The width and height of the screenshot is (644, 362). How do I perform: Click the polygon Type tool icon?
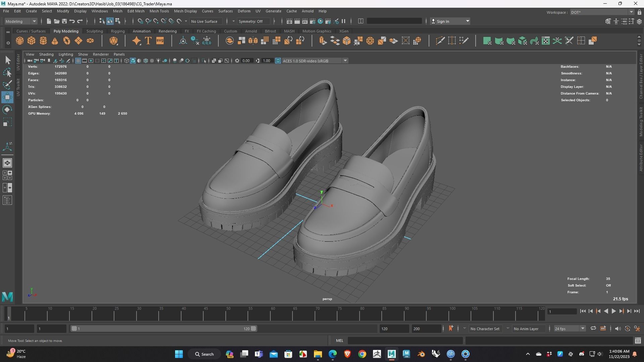point(148,41)
